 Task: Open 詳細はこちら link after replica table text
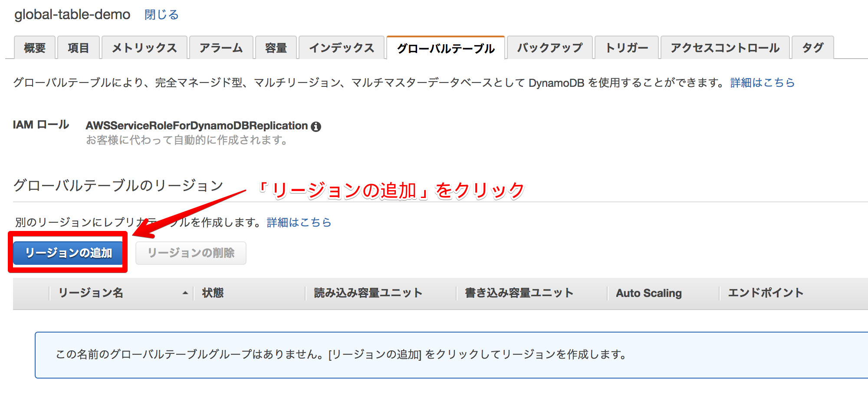pyautogui.click(x=299, y=222)
